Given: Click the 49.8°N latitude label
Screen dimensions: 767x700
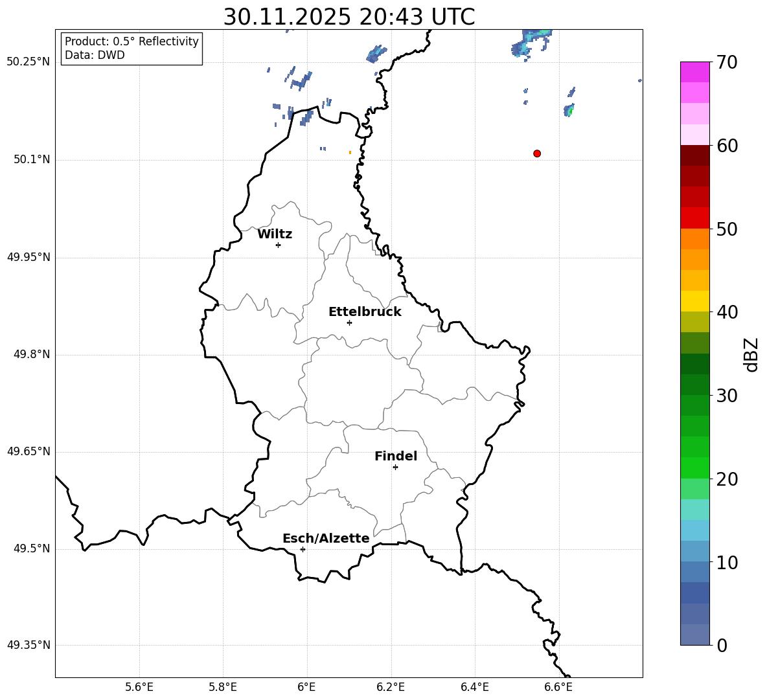Looking at the screenshot, I should pyautogui.click(x=32, y=354).
